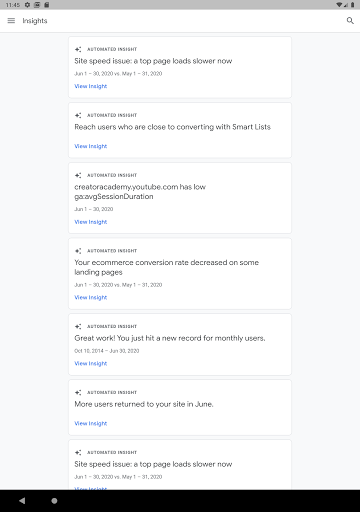360x512 pixels.
Task: Tap the Android back navigation button
Action: point(22,501)
